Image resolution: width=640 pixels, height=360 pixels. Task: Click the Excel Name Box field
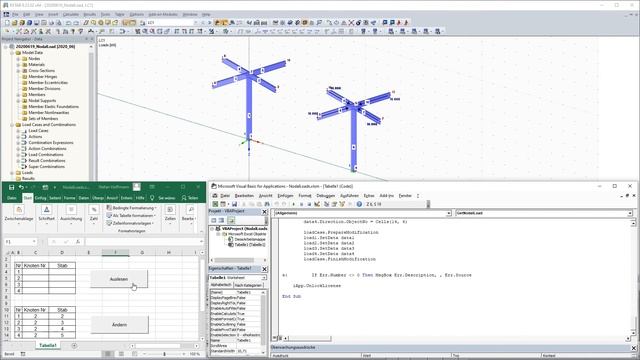(x=19, y=242)
